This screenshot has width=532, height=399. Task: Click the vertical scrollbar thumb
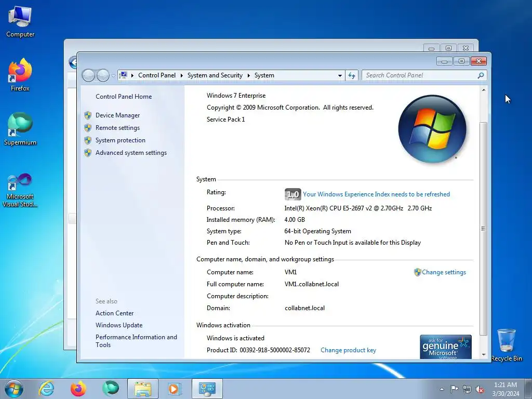pyautogui.click(x=484, y=229)
